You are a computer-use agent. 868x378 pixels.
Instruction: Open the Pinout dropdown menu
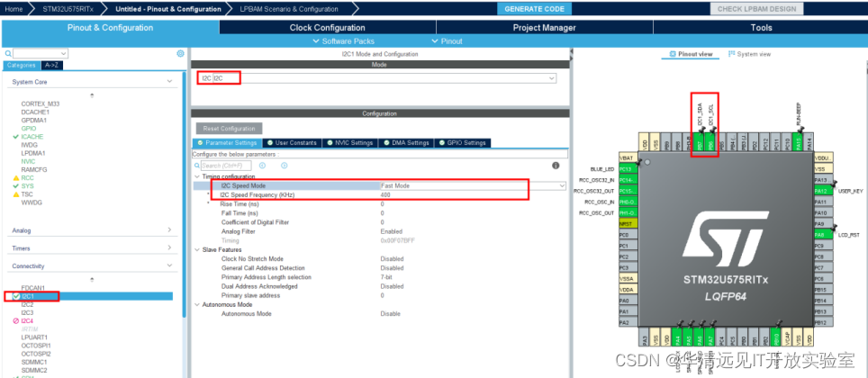click(447, 41)
